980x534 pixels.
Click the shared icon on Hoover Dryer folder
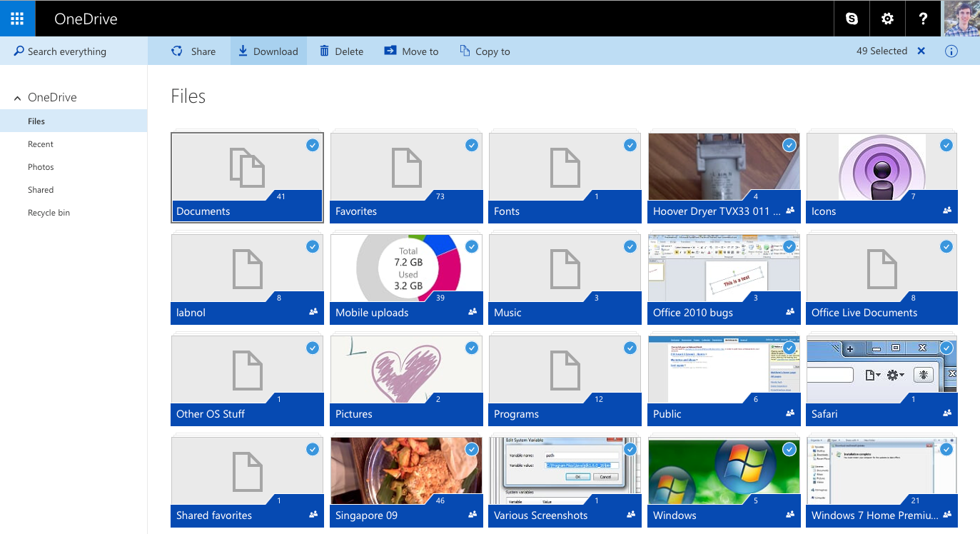pos(790,211)
